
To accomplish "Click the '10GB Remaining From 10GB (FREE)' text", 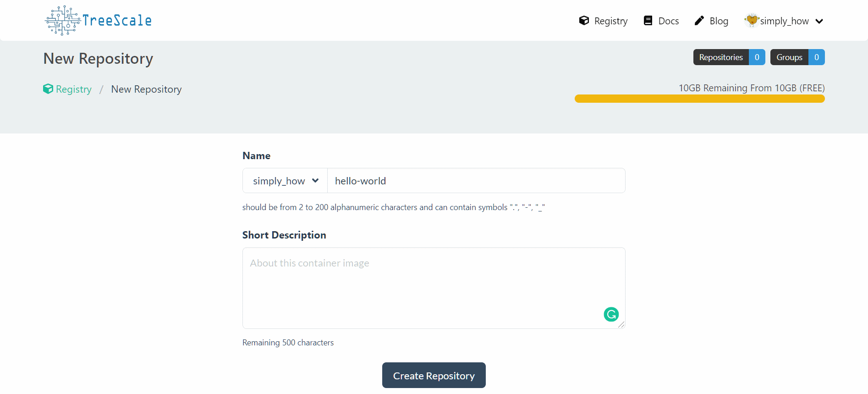I will [x=752, y=88].
